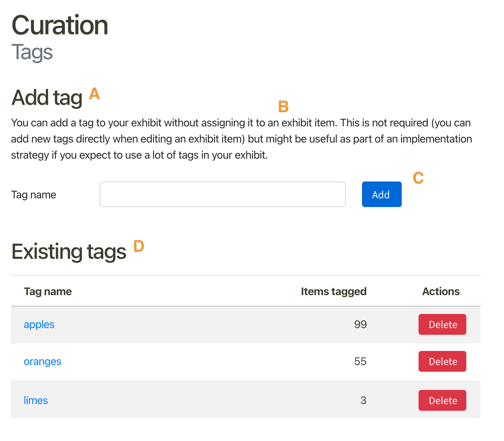
Task: Select the marker C beside the Add button
Action: pyautogui.click(x=418, y=179)
